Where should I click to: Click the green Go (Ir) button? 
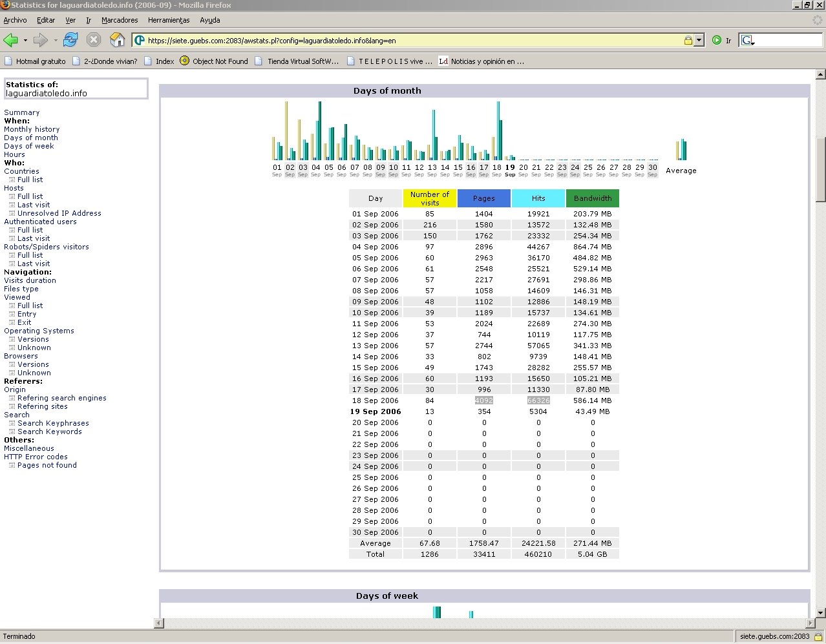click(x=722, y=40)
